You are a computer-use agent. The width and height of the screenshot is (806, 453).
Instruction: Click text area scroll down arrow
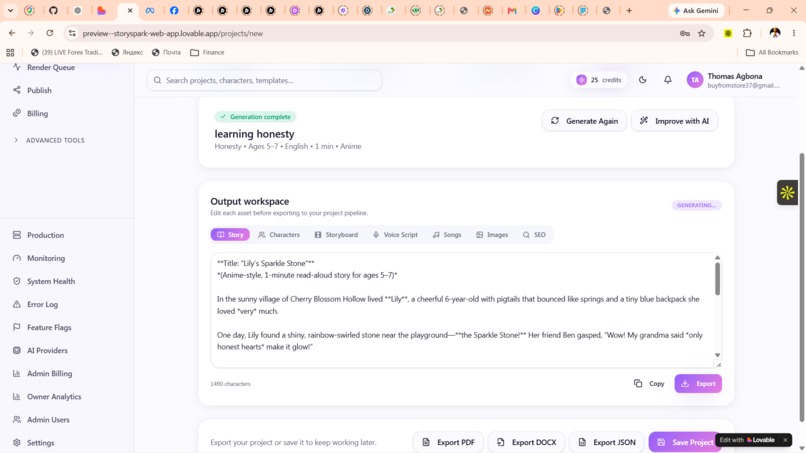pos(717,355)
